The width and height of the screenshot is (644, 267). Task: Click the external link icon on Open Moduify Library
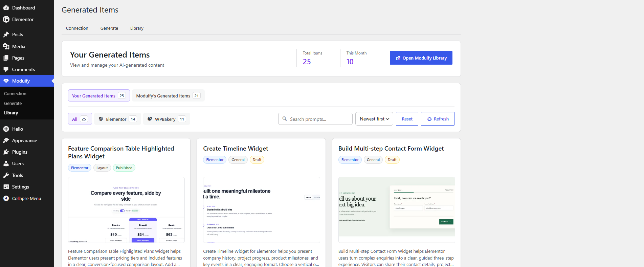point(398,58)
